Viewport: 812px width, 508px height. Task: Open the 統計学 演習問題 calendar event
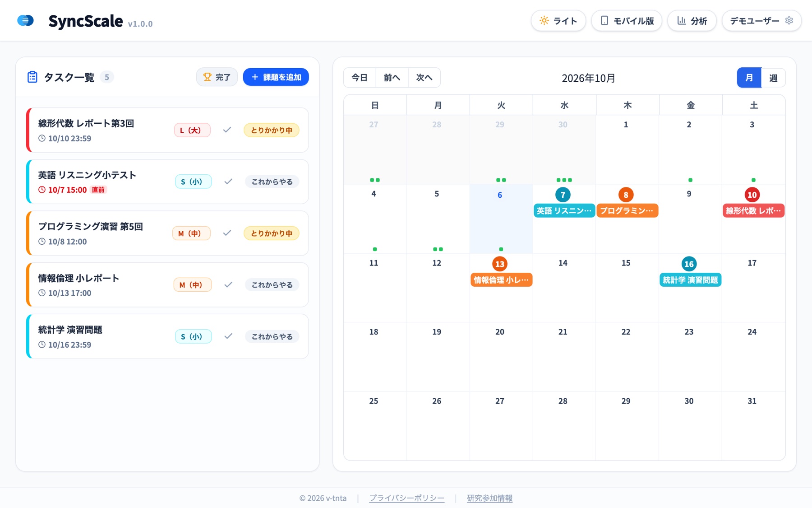(x=691, y=280)
